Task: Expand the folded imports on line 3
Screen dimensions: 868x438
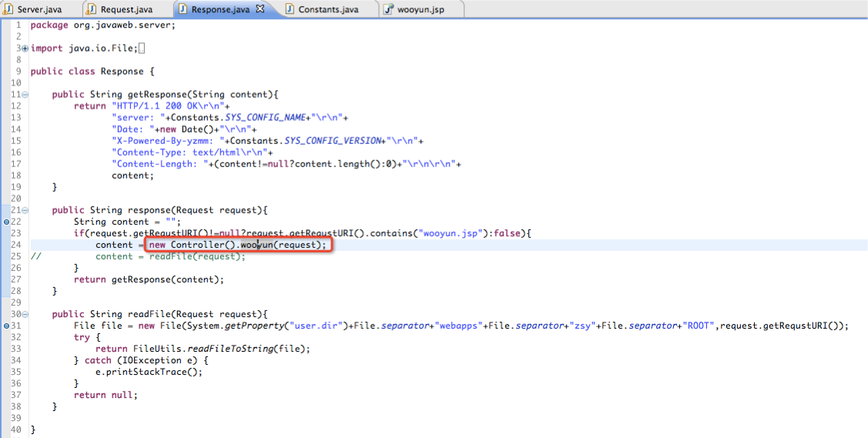Action: point(25,48)
